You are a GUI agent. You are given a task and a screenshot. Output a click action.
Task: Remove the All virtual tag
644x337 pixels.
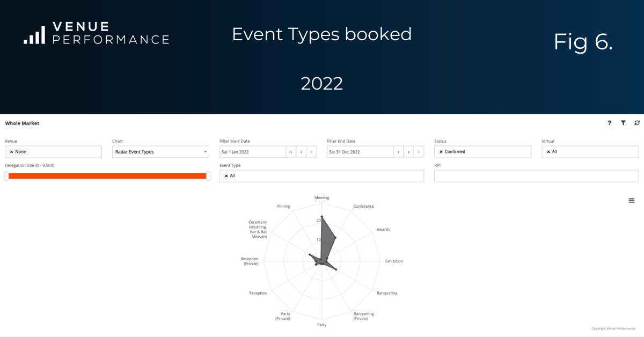point(548,152)
